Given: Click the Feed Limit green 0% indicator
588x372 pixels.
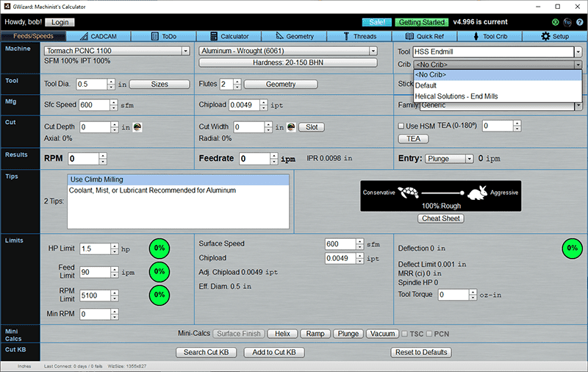Looking at the screenshot, I should [159, 271].
